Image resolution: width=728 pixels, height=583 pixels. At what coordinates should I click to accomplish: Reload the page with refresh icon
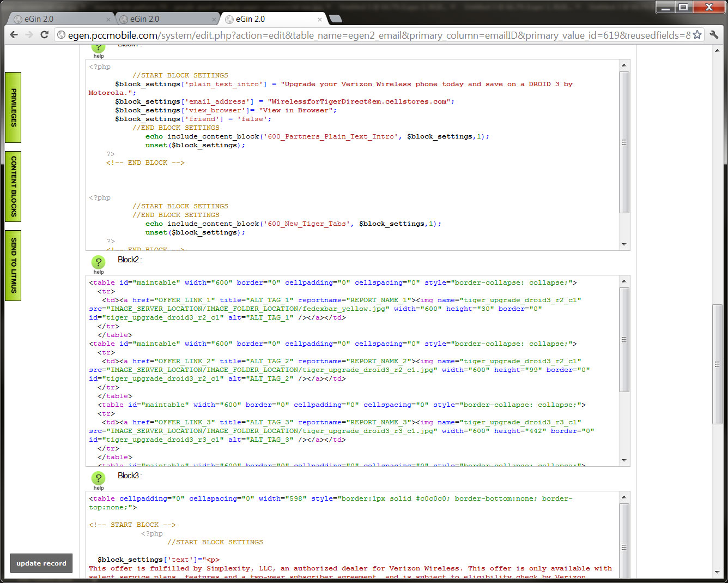coord(45,35)
